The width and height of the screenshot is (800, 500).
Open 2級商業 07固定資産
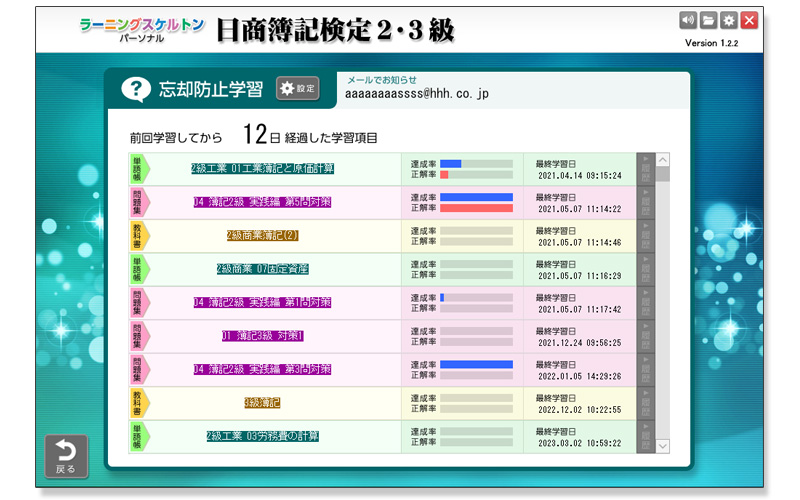click(x=262, y=269)
